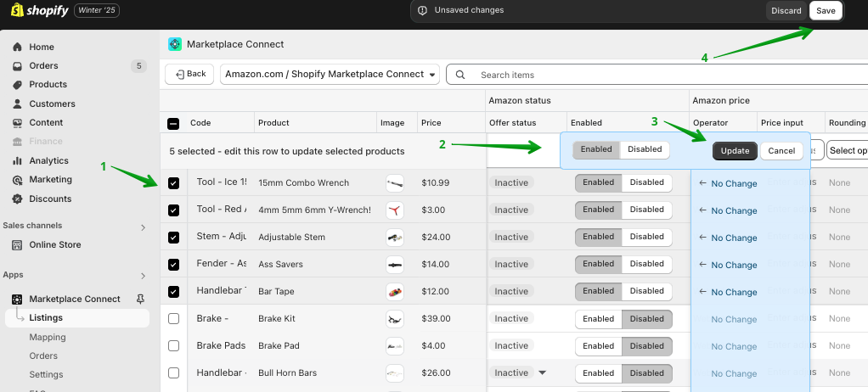Viewport: 868px width, 392px height.
Task: Cancel the bulk edit
Action: coord(781,151)
